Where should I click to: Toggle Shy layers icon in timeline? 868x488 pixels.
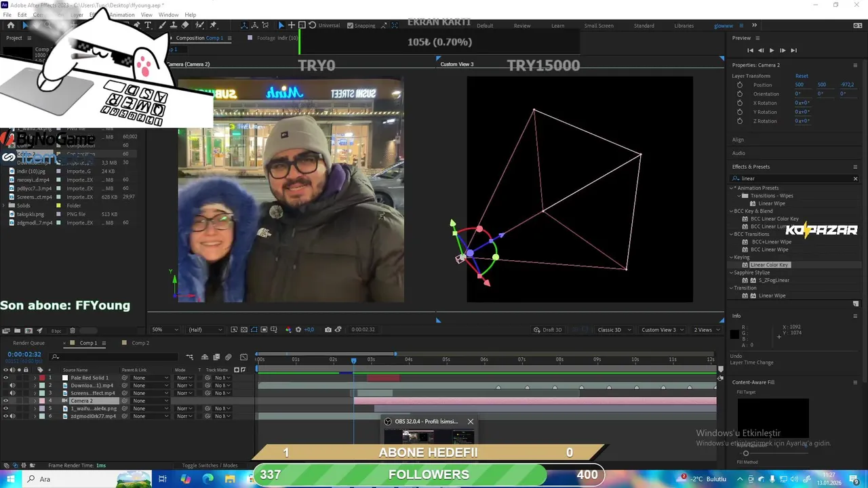(205, 357)
